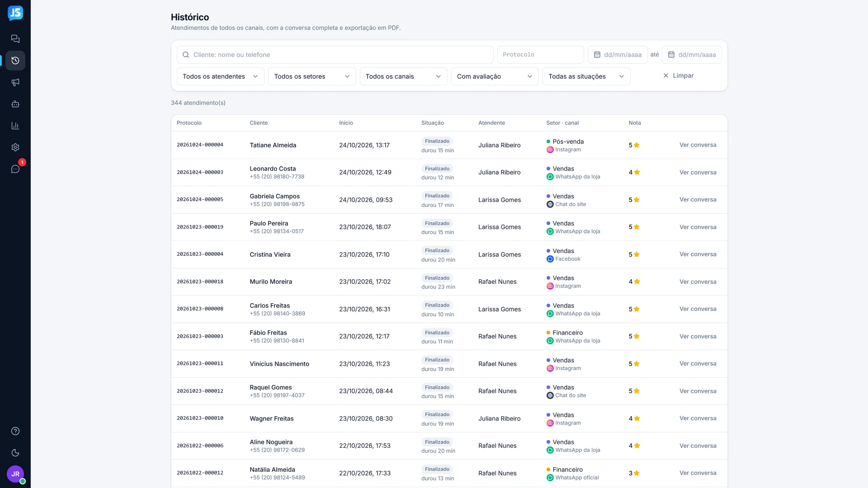The image size is (868, 488).
Task: Click protocol 20261023-000019
Action: tap(200, 227)
